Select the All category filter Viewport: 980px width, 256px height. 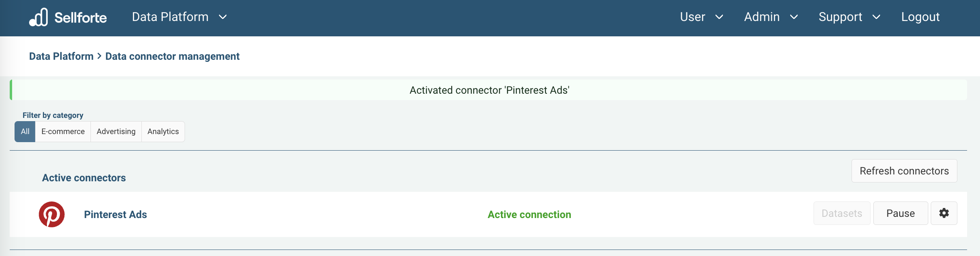click(x=25, y=132)
